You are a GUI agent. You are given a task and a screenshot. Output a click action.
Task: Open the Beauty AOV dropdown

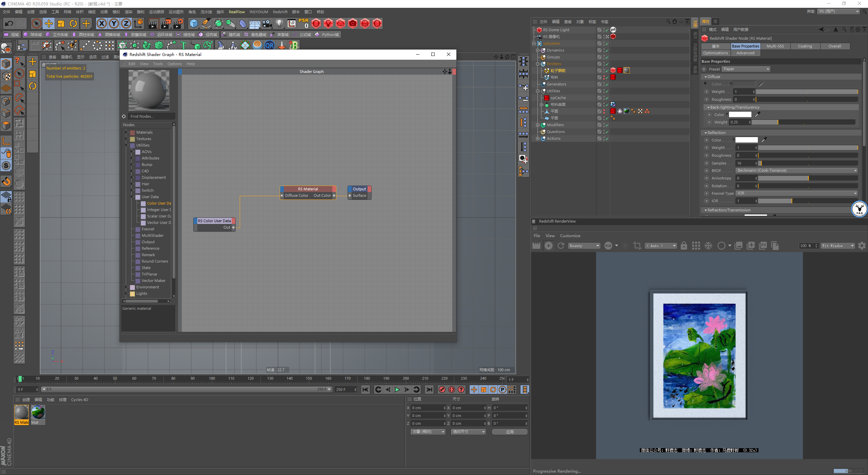point(584,246)
